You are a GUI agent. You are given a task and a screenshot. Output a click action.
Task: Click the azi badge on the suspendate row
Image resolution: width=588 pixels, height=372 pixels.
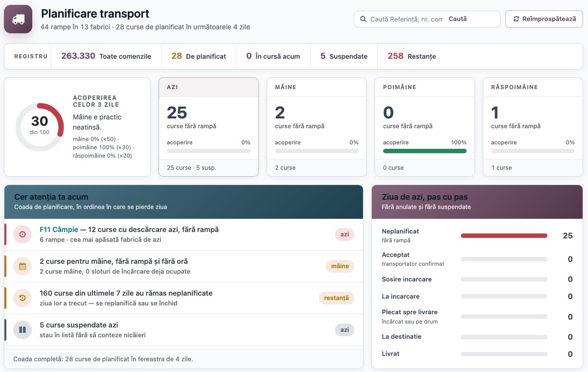point(345,330)
